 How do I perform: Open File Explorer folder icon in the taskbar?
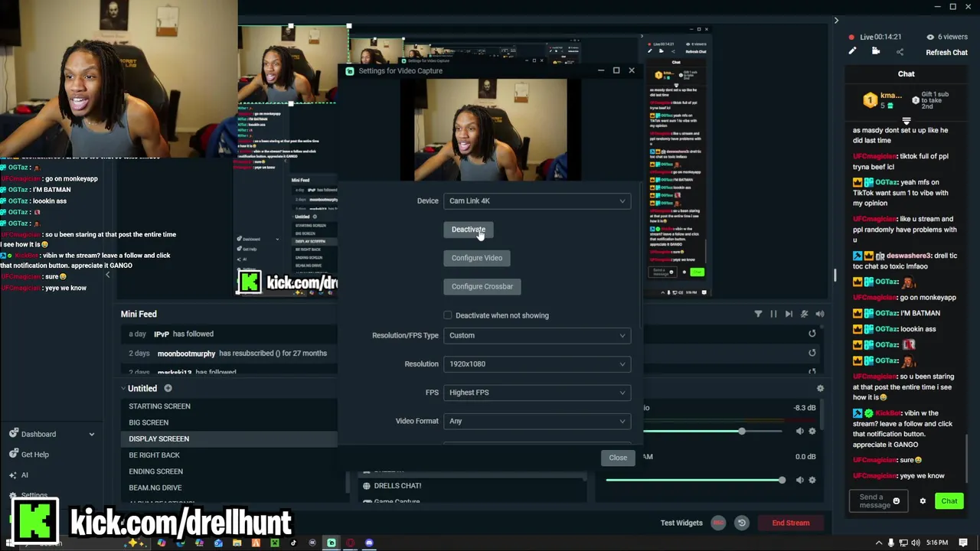tap(237, 543)
